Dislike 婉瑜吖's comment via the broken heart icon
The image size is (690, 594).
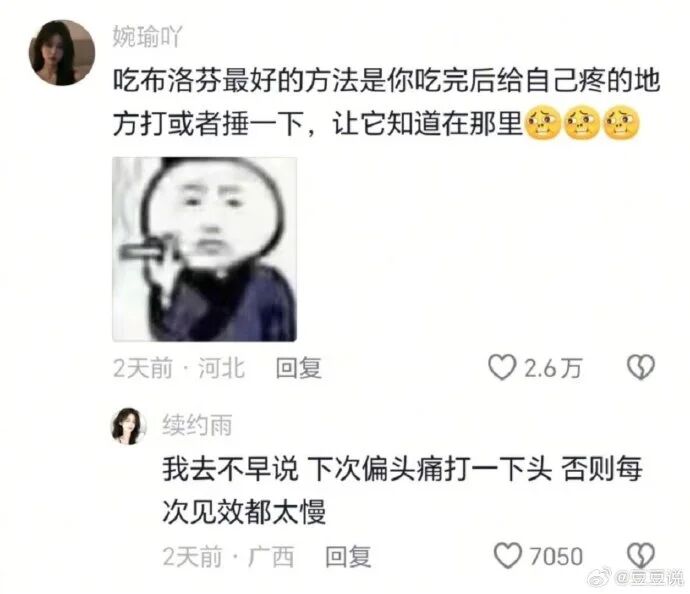coord(641,367)
